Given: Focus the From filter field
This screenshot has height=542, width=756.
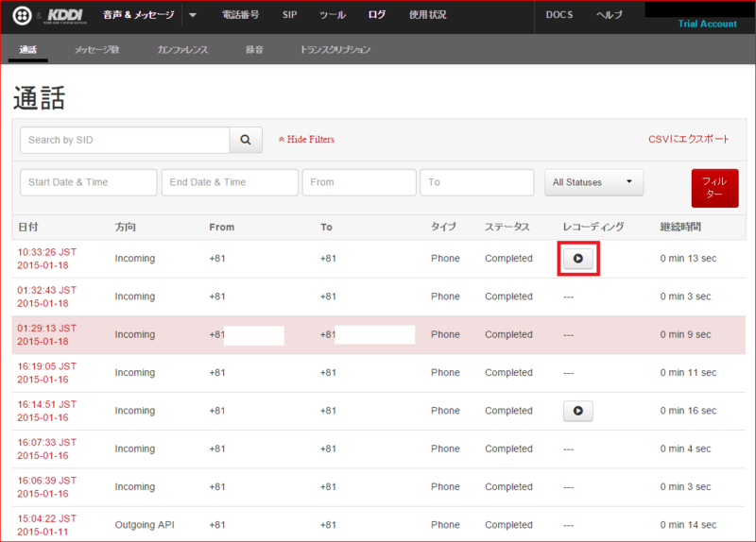Looking at the screenshot, I should coord(359,182).
